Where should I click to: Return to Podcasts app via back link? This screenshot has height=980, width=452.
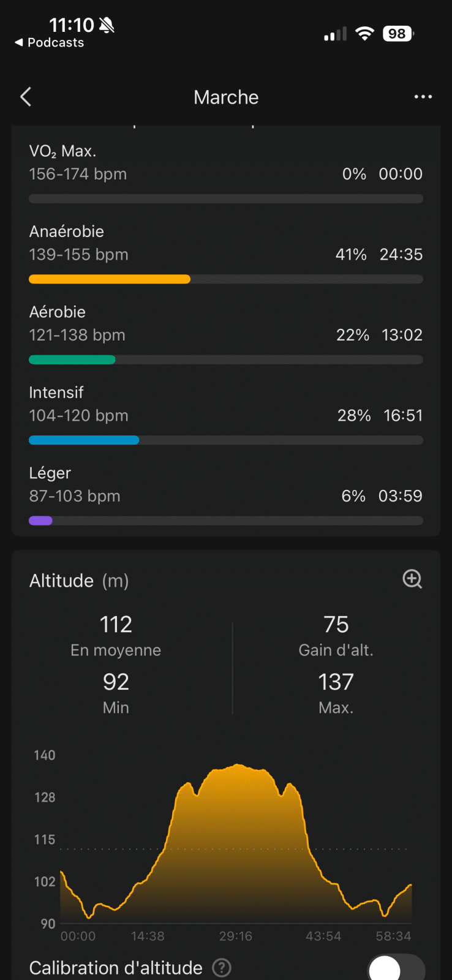tap(50, 43)
